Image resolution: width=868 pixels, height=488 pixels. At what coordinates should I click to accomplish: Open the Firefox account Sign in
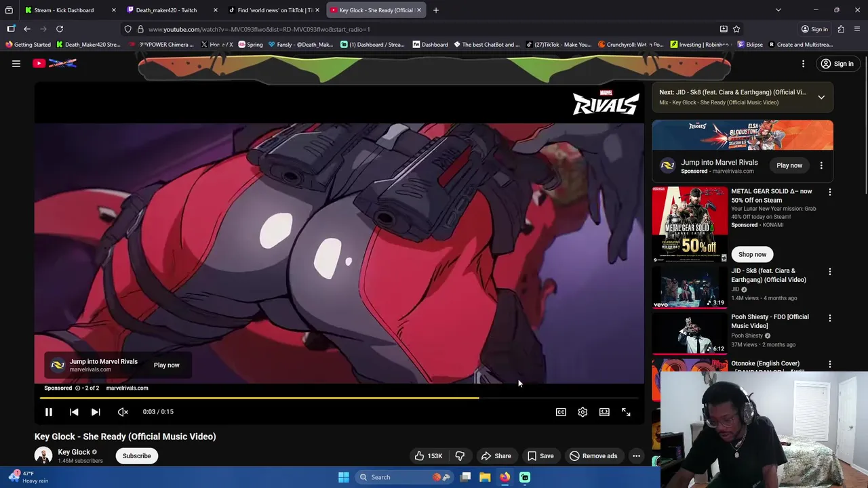pos(814,29)
